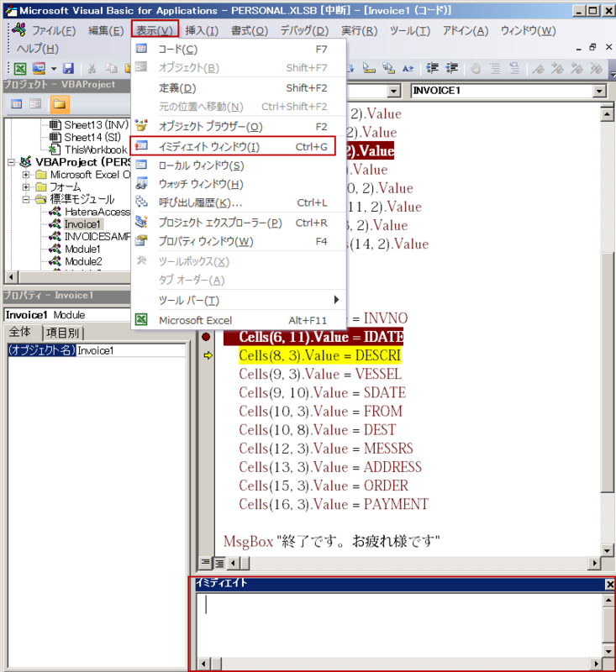Collapse the VBAProject (PERSONAL) tree node
Screen dimensions: 616x672
click(12, 162)
